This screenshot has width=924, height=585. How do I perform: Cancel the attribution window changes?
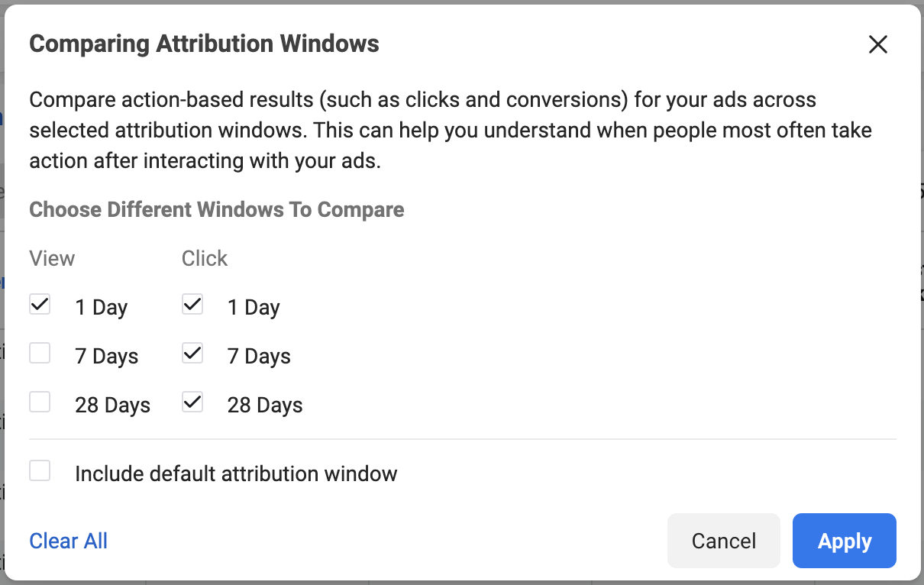pos(724,541)
